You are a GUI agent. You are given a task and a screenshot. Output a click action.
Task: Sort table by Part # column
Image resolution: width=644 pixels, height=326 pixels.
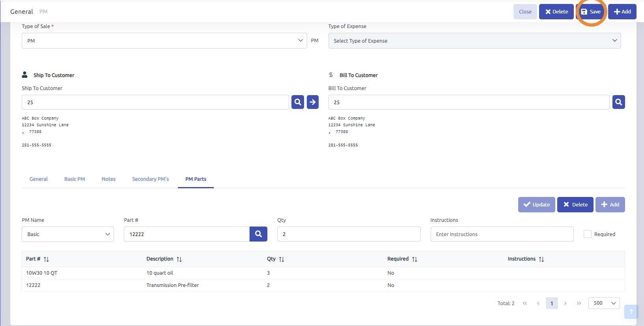[x=46, y=259]
